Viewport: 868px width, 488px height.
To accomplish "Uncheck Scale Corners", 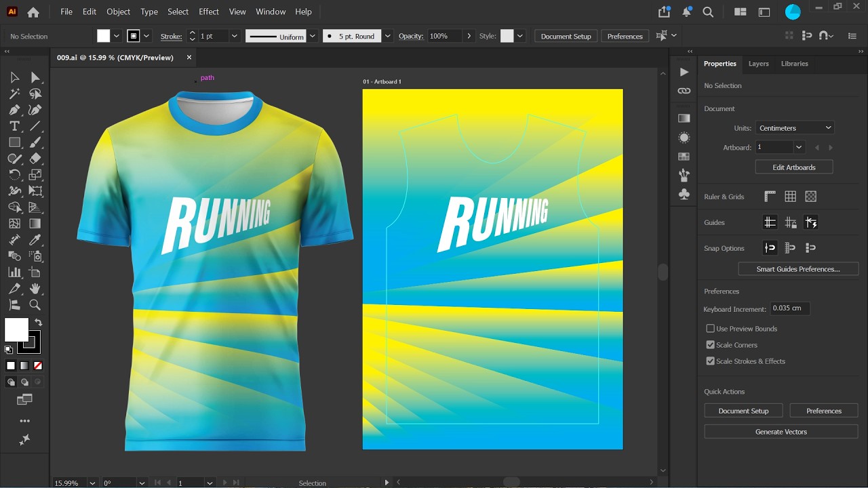I will [x=711, y=345].
